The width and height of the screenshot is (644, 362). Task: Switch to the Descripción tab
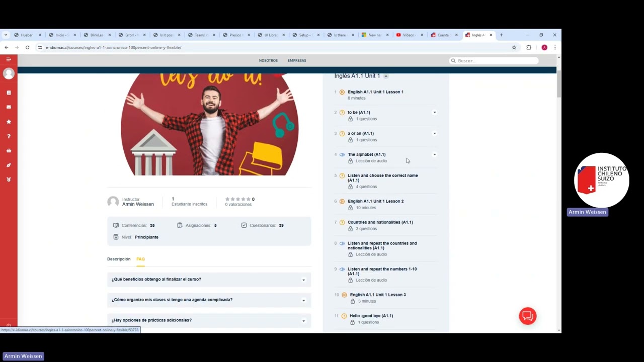tap(119, 259)
